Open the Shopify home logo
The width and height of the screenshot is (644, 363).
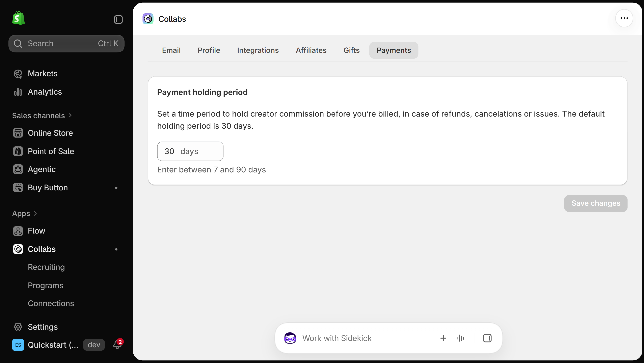[19, 18]
